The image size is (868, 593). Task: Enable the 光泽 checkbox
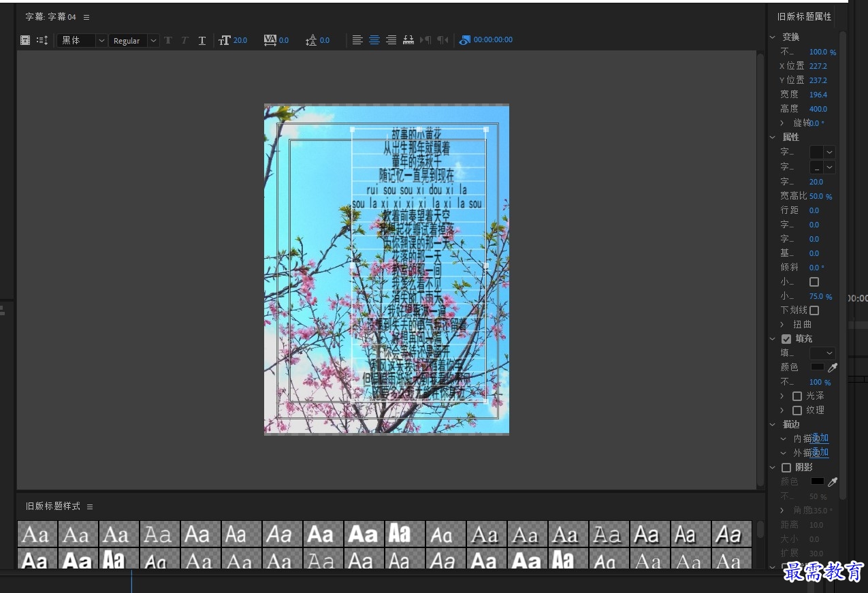tap(797, 396)
